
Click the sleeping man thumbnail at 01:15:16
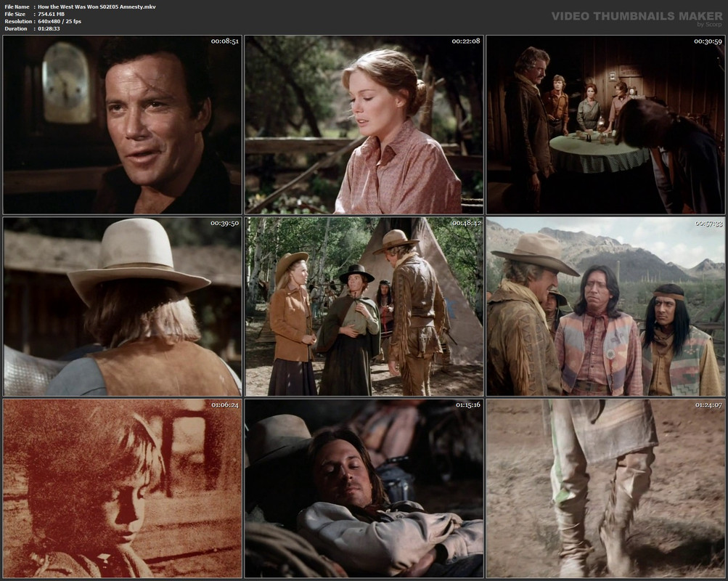(x=364, y=488)
